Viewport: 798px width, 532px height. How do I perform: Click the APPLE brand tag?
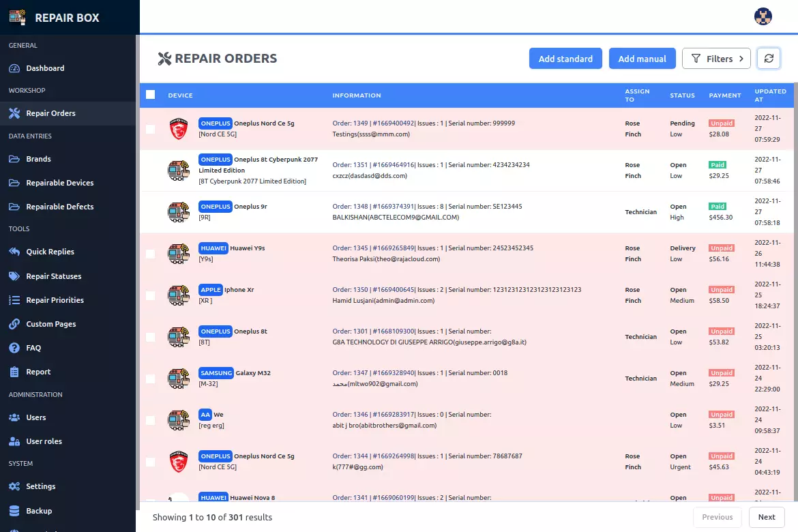pos(211,290)
